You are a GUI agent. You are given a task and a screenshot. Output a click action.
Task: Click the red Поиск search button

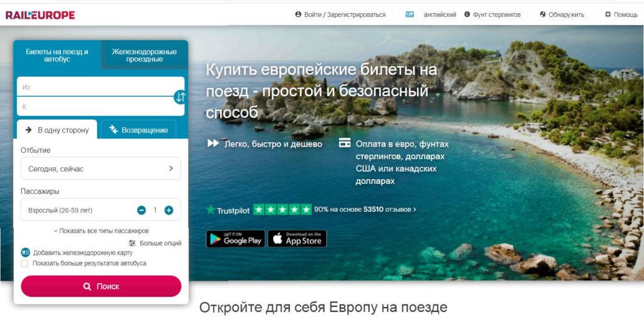click(x=101, y=286)
